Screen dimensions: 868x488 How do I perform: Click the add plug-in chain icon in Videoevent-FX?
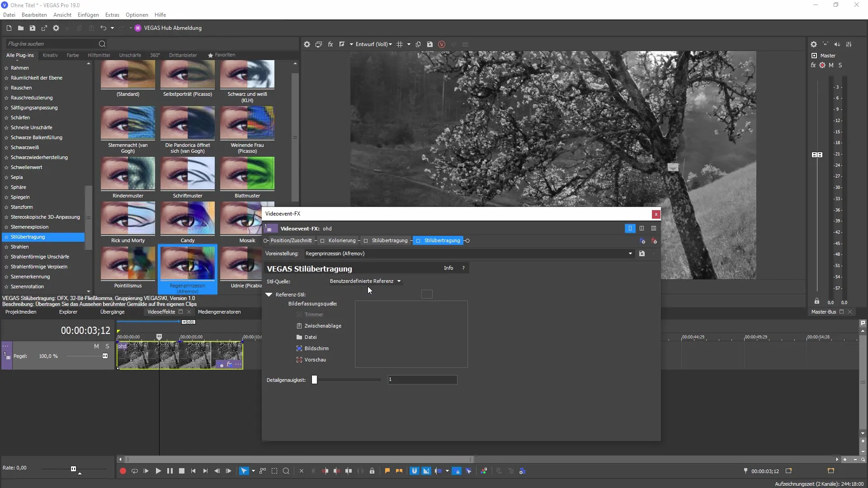pos(642,241)
